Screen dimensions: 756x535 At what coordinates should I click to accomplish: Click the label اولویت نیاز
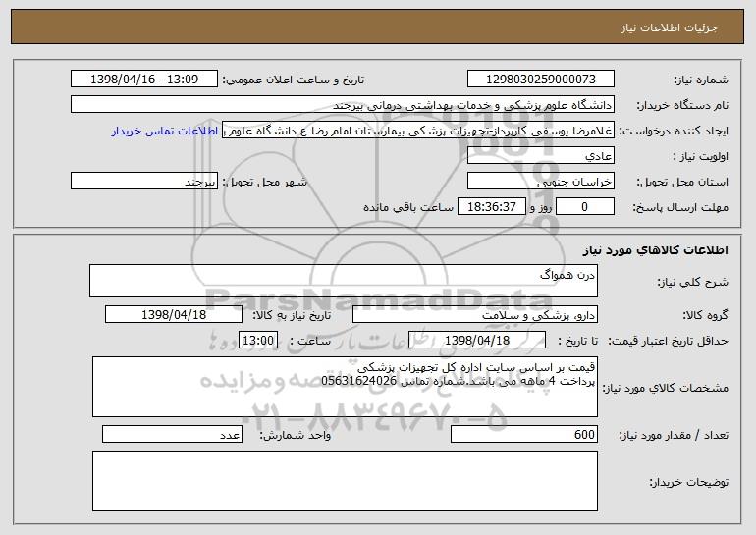coord(701,157)
